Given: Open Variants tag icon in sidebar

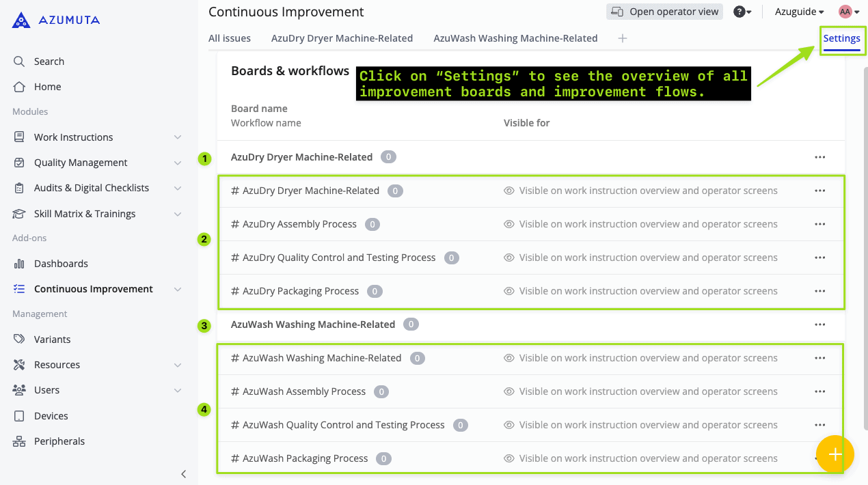Looking at the screenshot, I should coord(19,339).
